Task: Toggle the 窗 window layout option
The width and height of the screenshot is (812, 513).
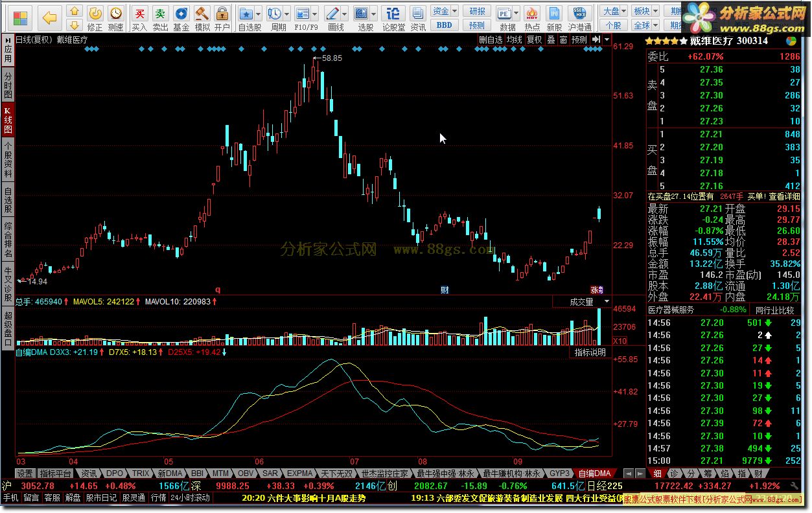Action: coord(563,40)
